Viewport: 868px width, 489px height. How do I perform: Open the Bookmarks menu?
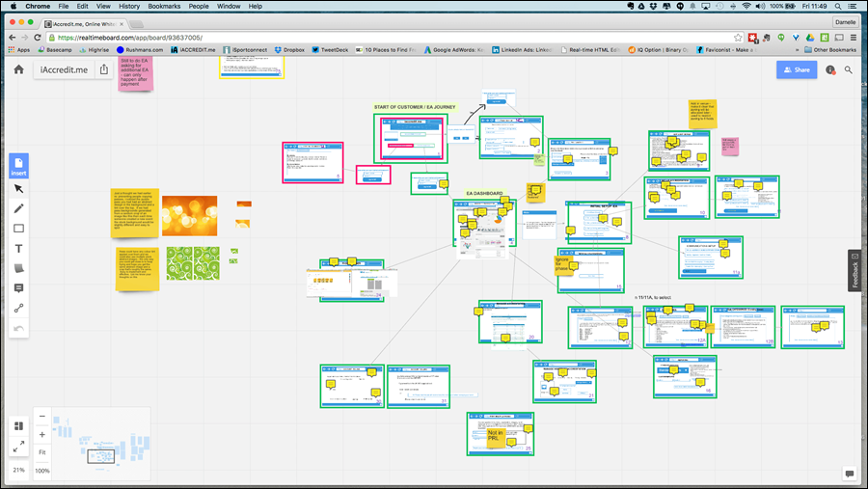point(164,6)
